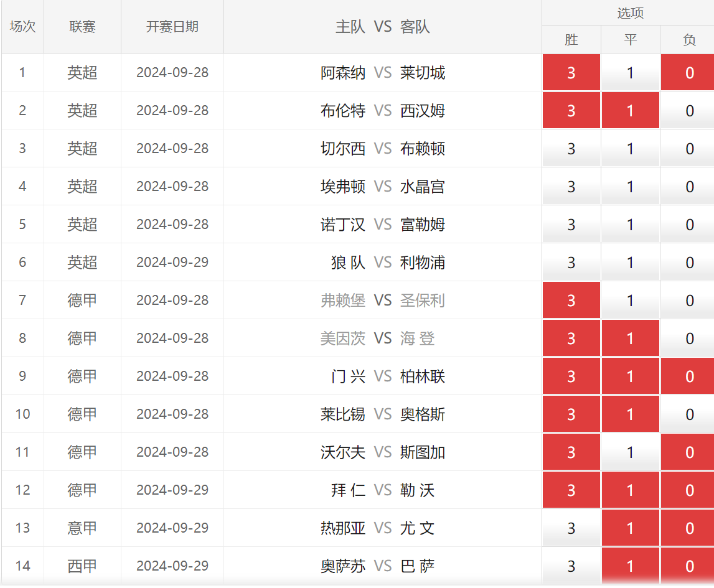Click the 阿森纳 VS 莱切城 match text
This screenshot has height=588, width=714.
point(382,73)
